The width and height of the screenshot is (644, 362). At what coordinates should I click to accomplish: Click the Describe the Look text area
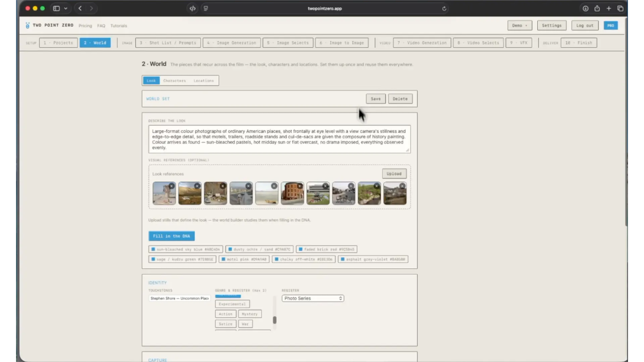(x=279, y=139)
